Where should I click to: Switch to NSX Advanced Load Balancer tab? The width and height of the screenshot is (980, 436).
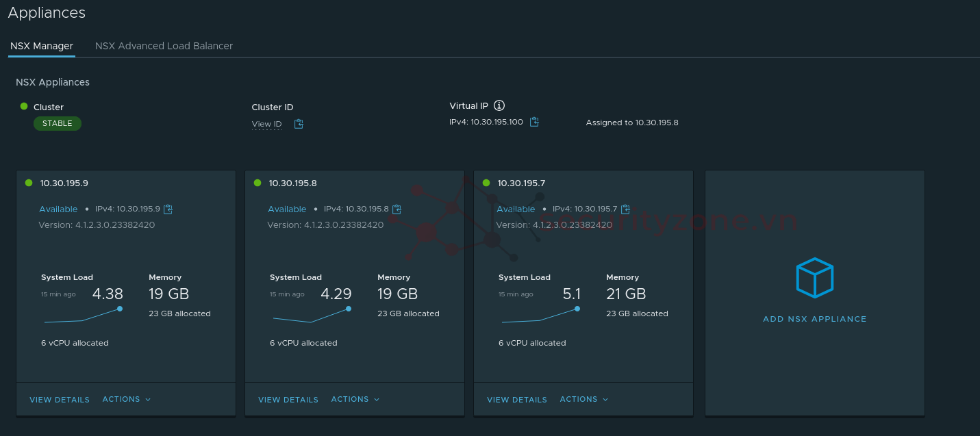(x=164, y=46)
